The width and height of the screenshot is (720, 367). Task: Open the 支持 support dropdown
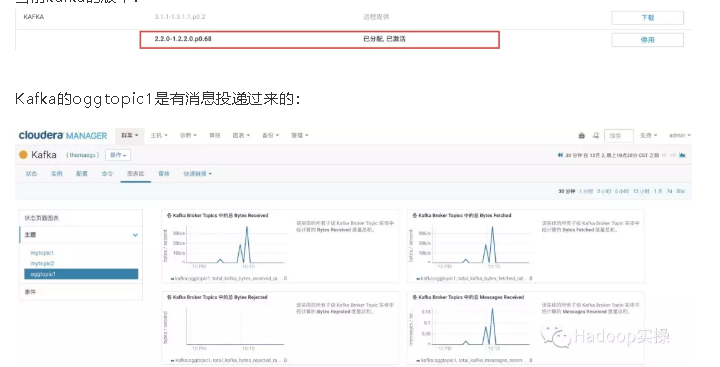click(x=649, y=136)
